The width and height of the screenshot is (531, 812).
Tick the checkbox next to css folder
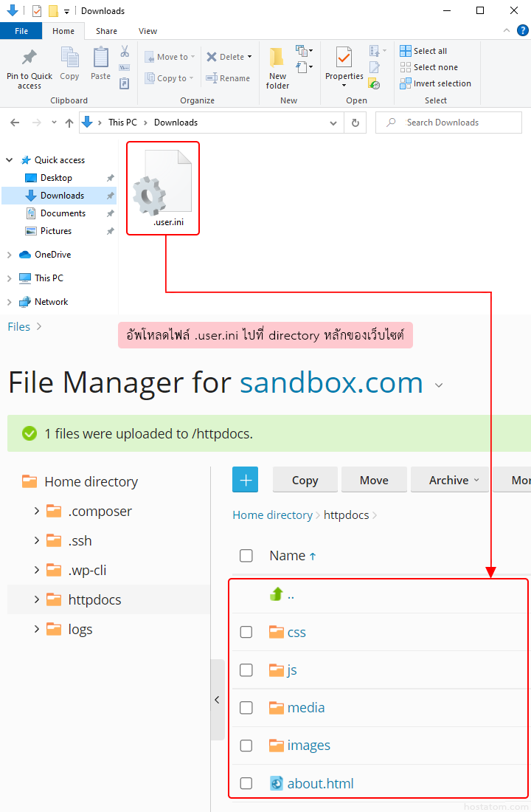coord(246,632)
